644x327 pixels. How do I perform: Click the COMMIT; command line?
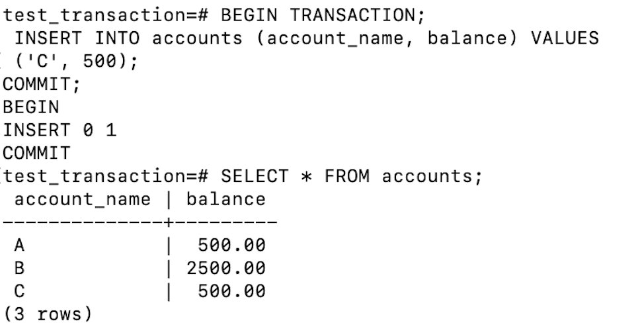tap(42, 85)
